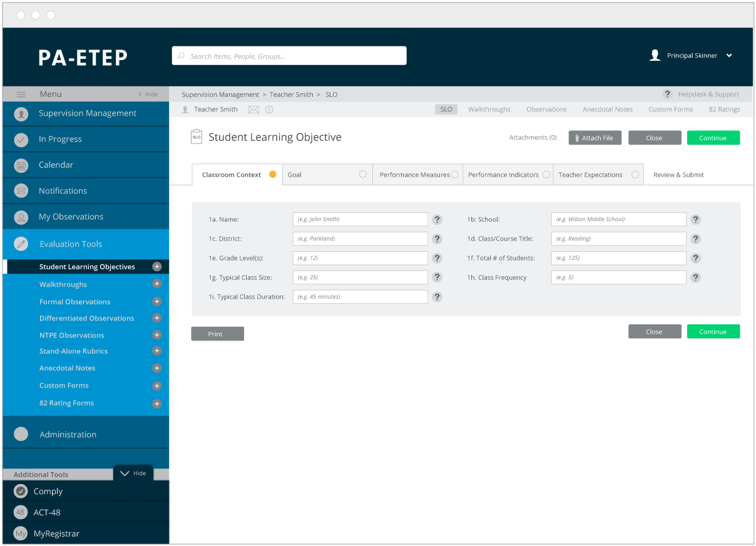Screen dimensions: 756x546
Task: Click the Comply checkmark icon
Action: tap(21, 492)
